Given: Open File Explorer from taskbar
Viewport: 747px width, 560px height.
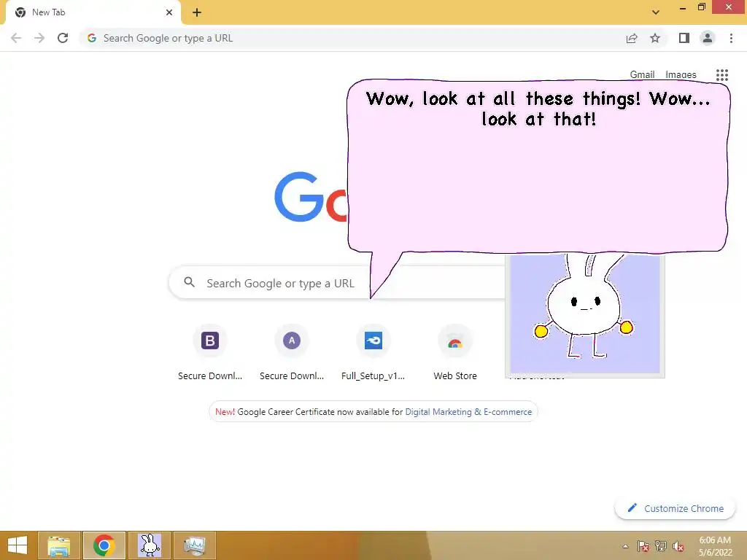Looking at the screenshot, I should (58, 545).
